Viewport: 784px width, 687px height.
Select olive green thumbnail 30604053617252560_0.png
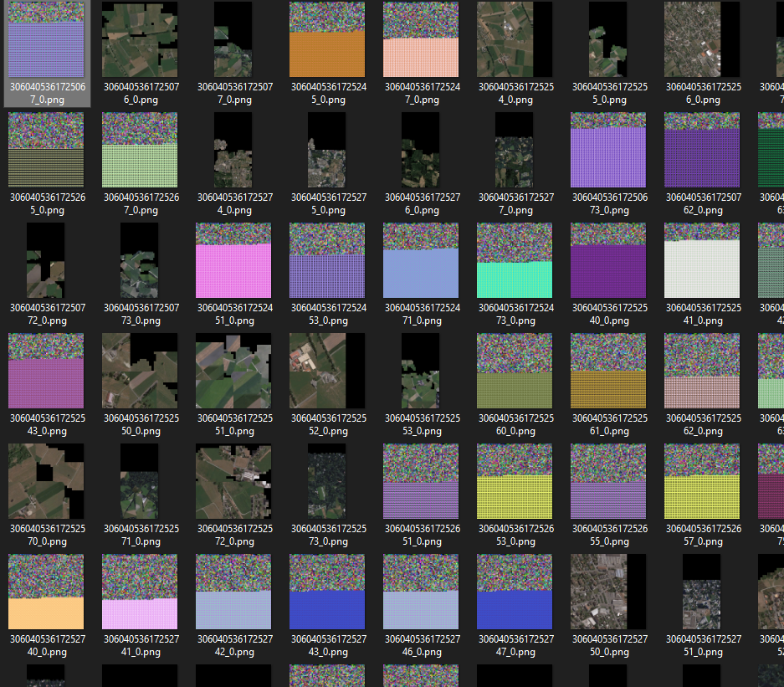(515, 371)
